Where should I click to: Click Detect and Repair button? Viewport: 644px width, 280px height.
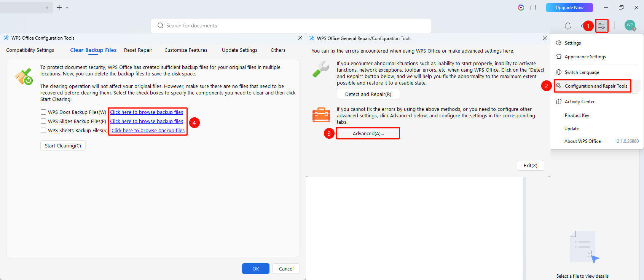368,94
